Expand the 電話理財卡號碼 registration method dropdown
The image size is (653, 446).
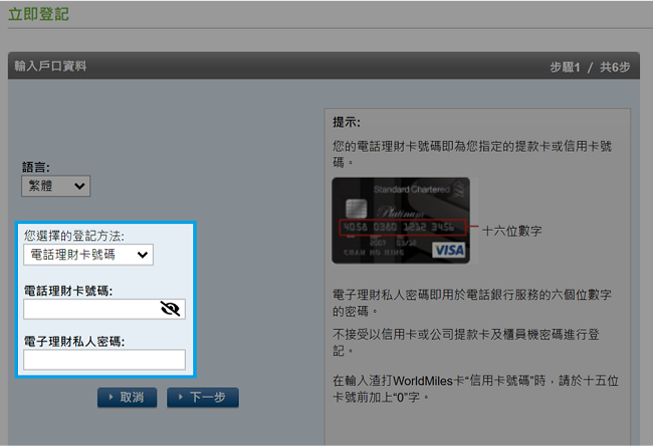coord(88,255)
